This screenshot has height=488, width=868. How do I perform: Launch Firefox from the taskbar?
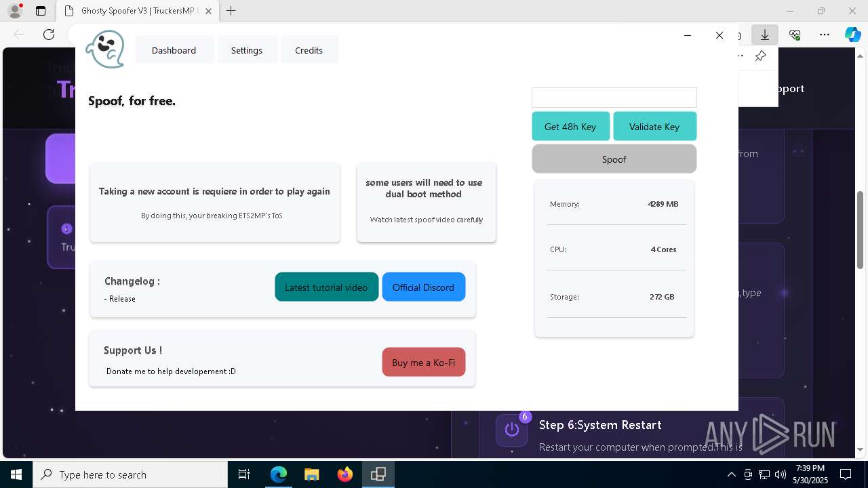point(344,474)
